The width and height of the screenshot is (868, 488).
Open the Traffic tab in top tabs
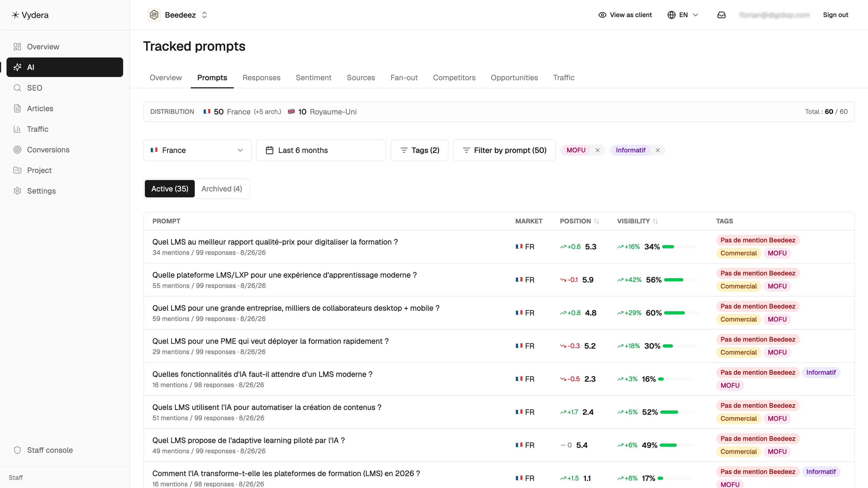[563, 78]
